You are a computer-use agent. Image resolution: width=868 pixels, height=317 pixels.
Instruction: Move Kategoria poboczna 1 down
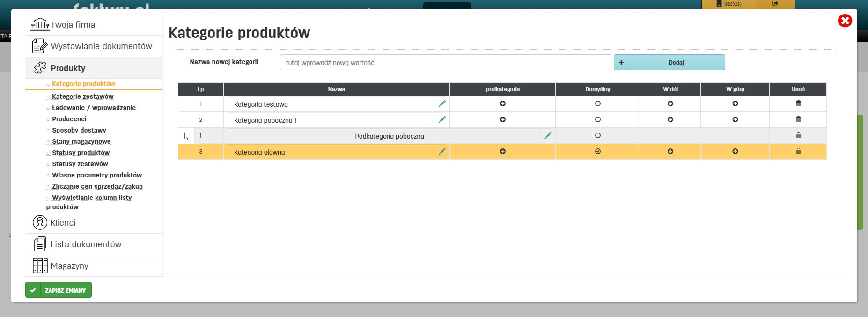(x=670, y=119)
